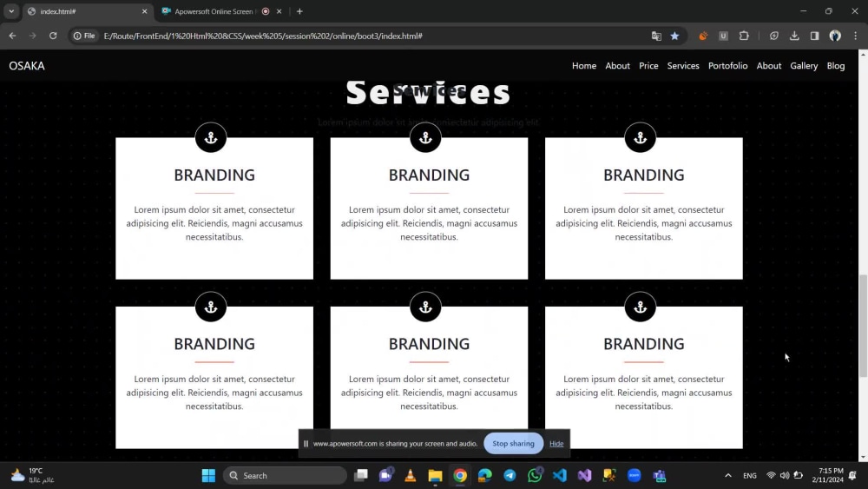Open VLC media player from taskbar

point(411,475)
